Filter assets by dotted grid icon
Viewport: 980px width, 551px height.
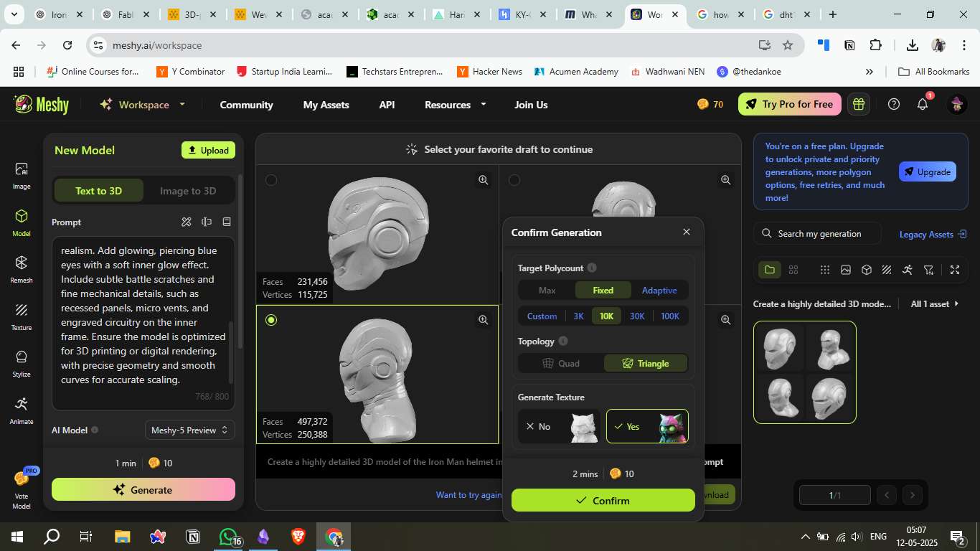[825, 270]
